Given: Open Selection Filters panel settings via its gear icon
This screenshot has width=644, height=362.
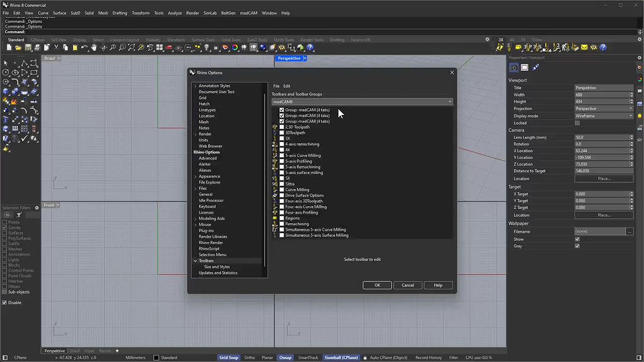Looking at the screenshot, I should click(37, 208).
